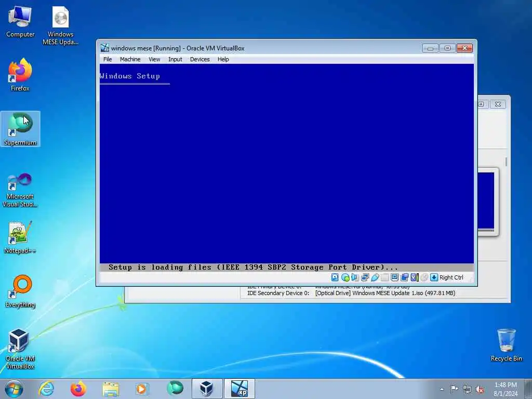
Task: Click the 'IDE Secondary Device 0:' label
Action: 278,293
